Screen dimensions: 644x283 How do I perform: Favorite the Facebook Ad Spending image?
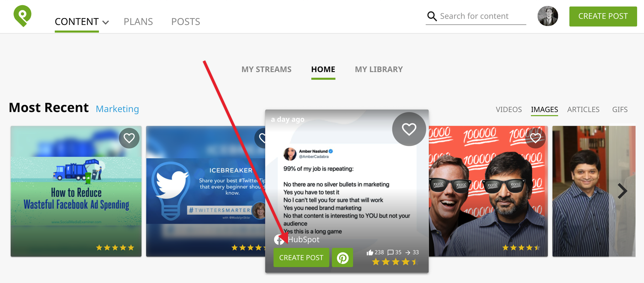(129, 138)
